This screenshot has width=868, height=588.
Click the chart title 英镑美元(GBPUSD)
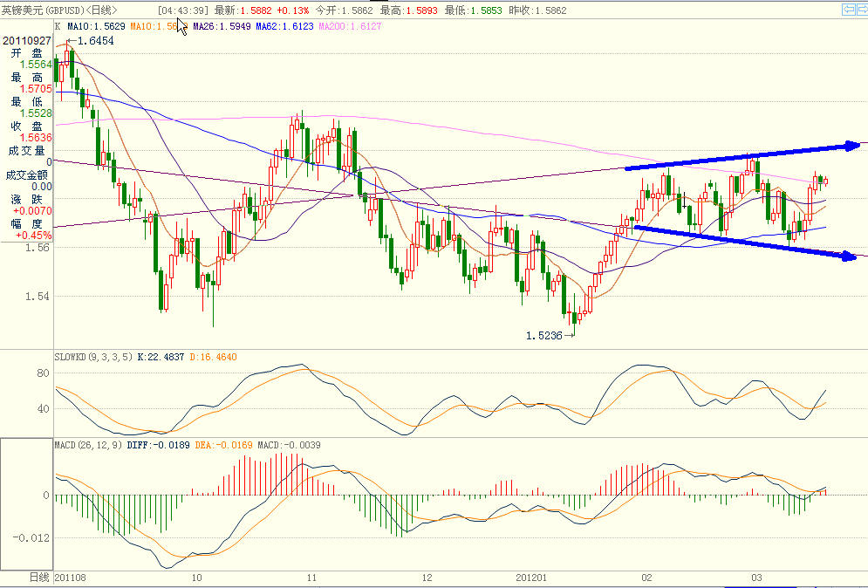pos(43,10)
